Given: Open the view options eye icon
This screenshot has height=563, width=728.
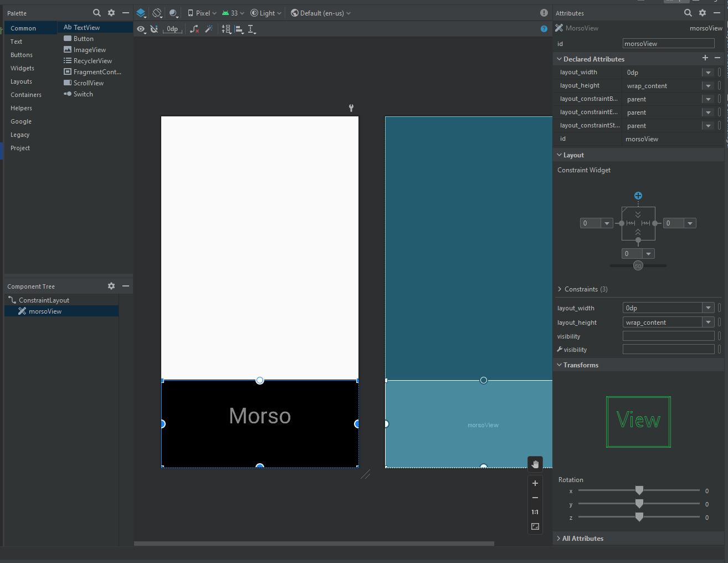Looking at the screenshot, I should [x=141, y=29].
